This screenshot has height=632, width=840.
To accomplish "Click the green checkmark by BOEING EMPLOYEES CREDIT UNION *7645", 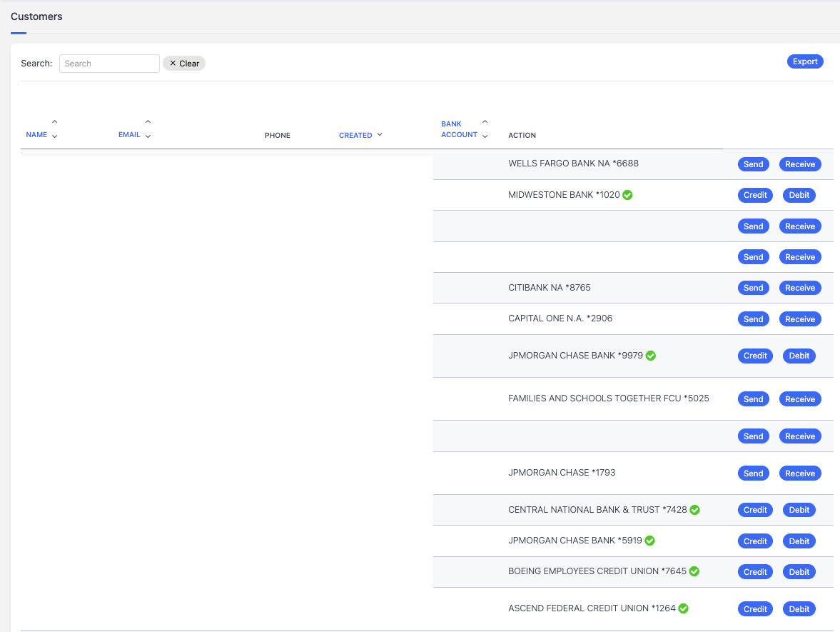I will tap(694, 571).
